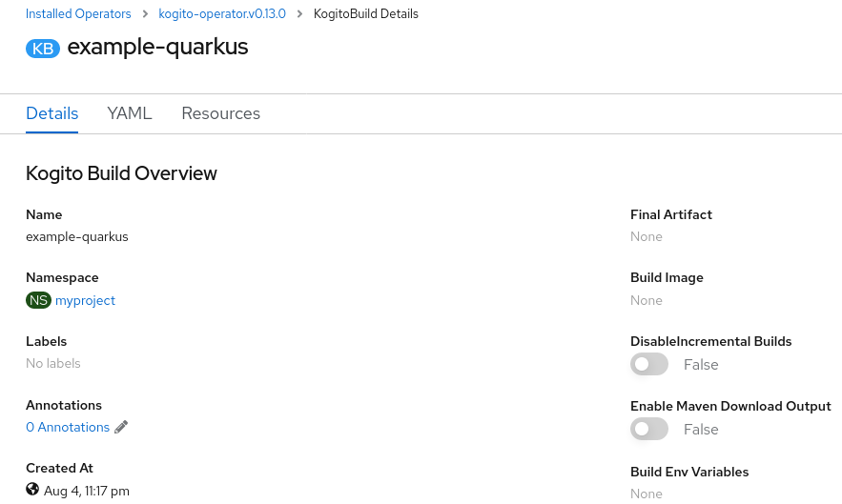Click the KB resource badge icon
This screenshot has height=504, width=842.
click(x=42, y=49)
